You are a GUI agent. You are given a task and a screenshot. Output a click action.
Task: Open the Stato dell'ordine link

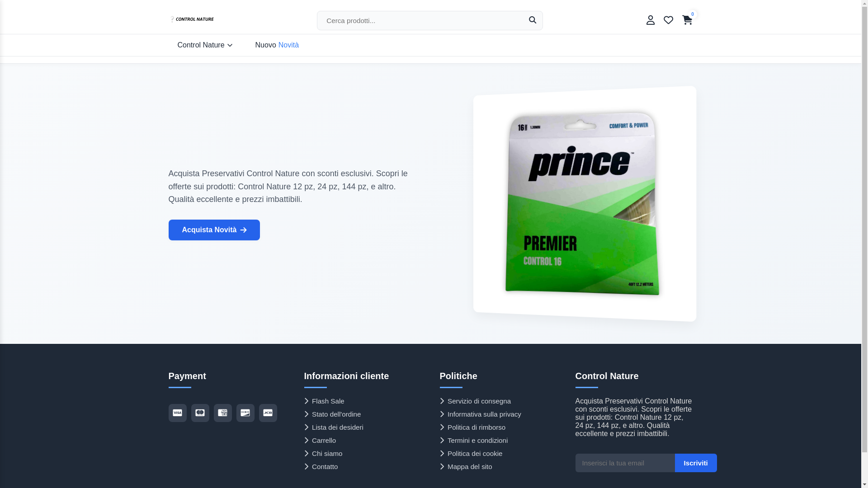[336, 414]
